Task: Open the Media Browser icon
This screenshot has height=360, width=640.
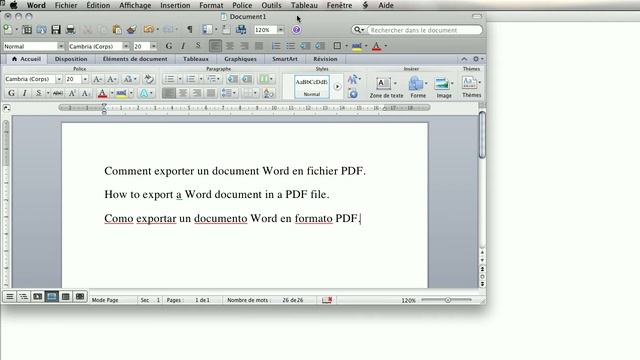Action: point(241,29)
